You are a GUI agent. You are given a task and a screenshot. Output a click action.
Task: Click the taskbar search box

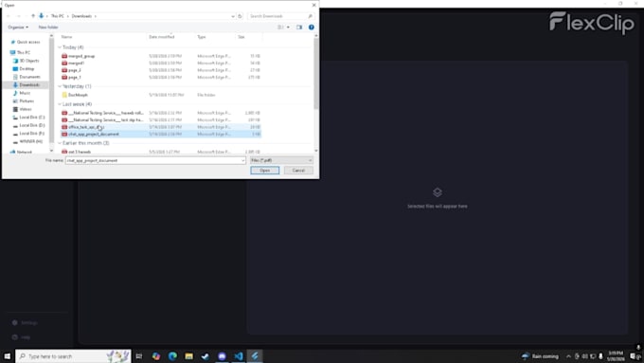[73, 356]
